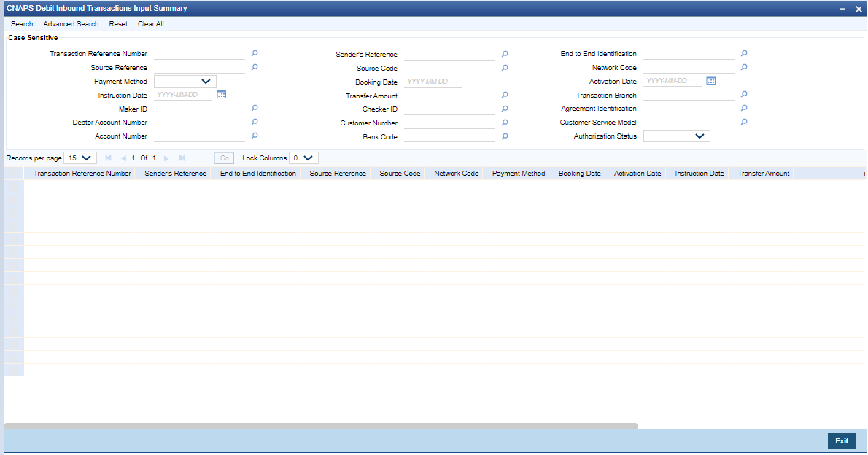Image resolution: width=868 pixels, height=455 pixels.
Task: Click the horizontal scrollbar below the grid
Action: pyautogui.click(x=321, y=427)
